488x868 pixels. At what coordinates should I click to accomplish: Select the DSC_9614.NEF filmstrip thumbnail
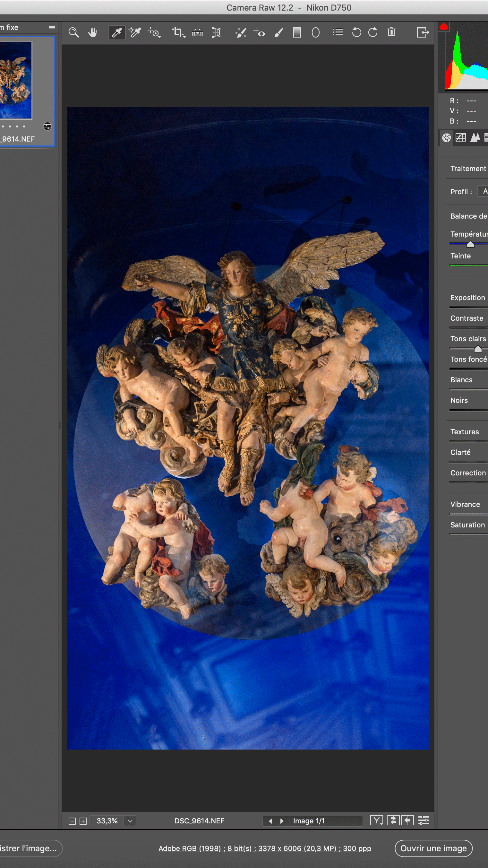pos(16,80)
